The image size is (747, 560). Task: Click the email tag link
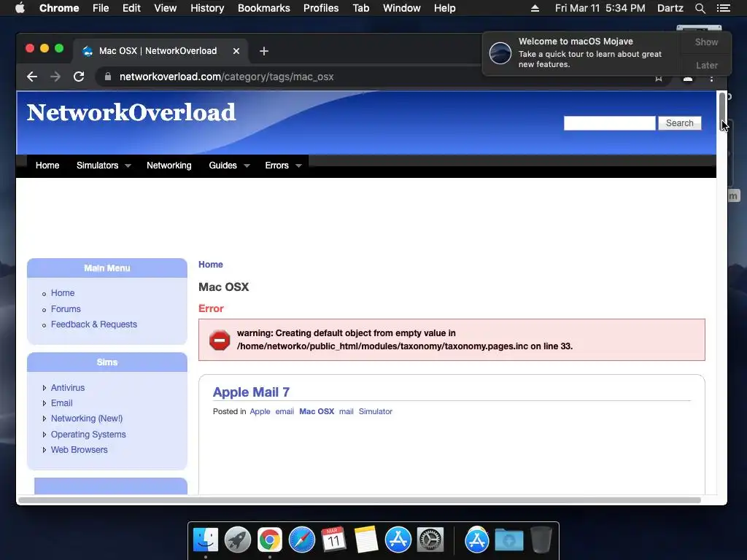285,411
